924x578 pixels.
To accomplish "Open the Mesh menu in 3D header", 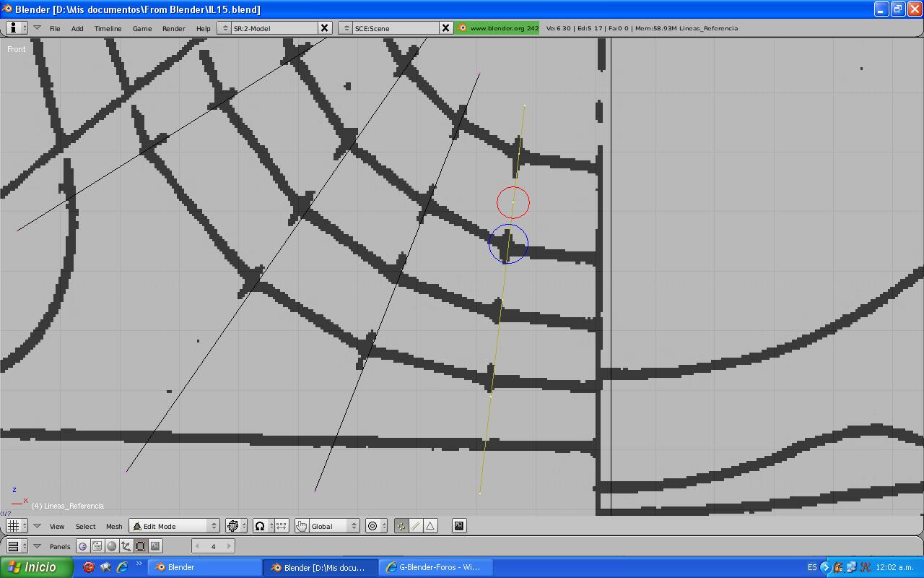I will tap(114, 526).
